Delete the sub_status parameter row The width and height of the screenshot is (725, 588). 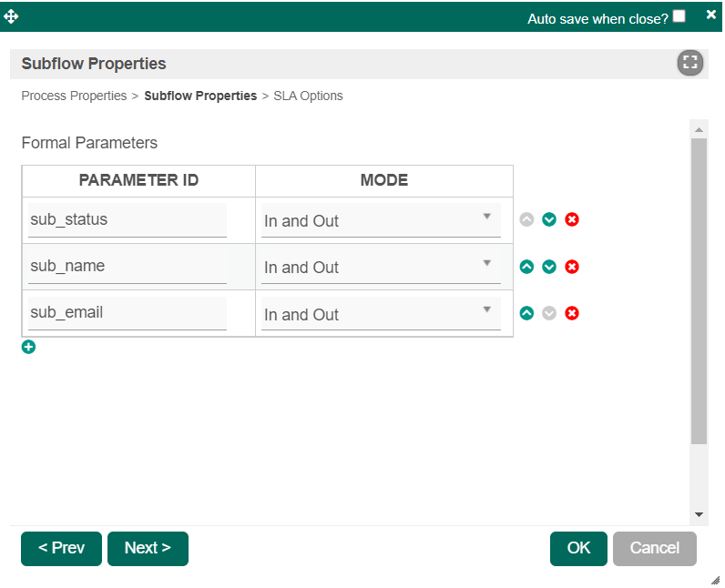(x=572, y=219)
